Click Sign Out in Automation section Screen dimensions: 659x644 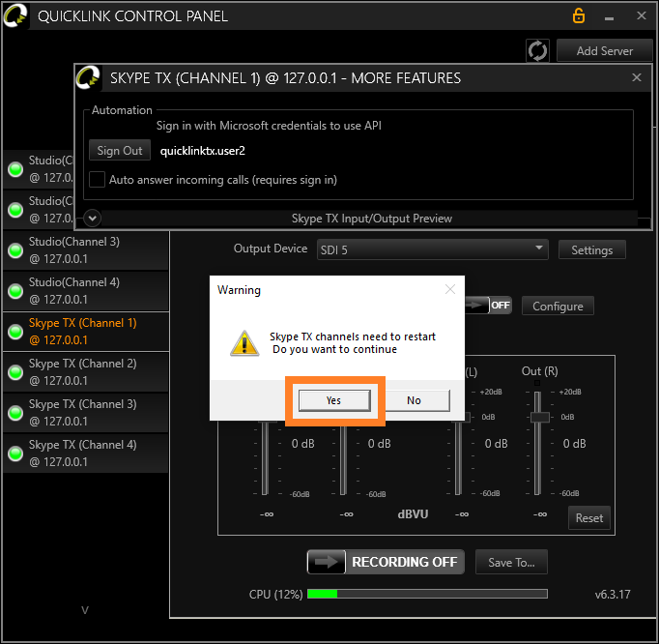[120, 150]
